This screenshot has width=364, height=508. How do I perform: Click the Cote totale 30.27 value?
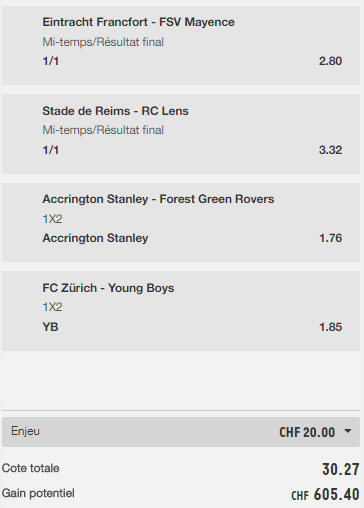pos(341,469)
